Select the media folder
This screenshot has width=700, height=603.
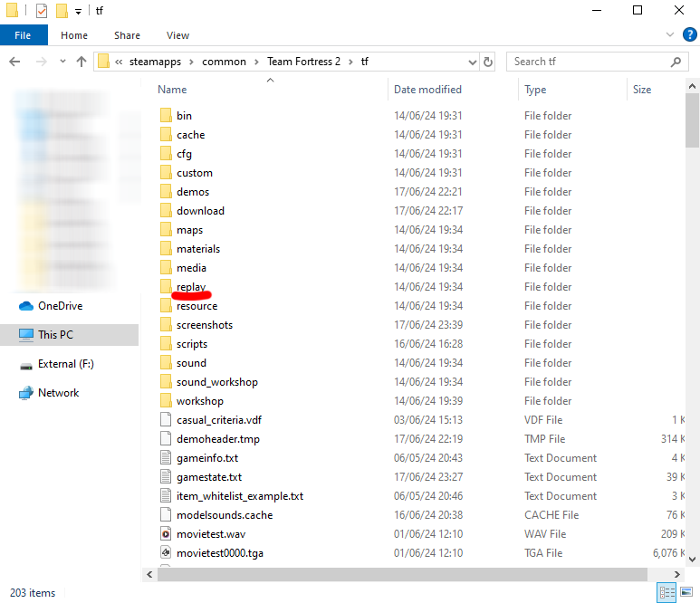[x=191, y=268]
